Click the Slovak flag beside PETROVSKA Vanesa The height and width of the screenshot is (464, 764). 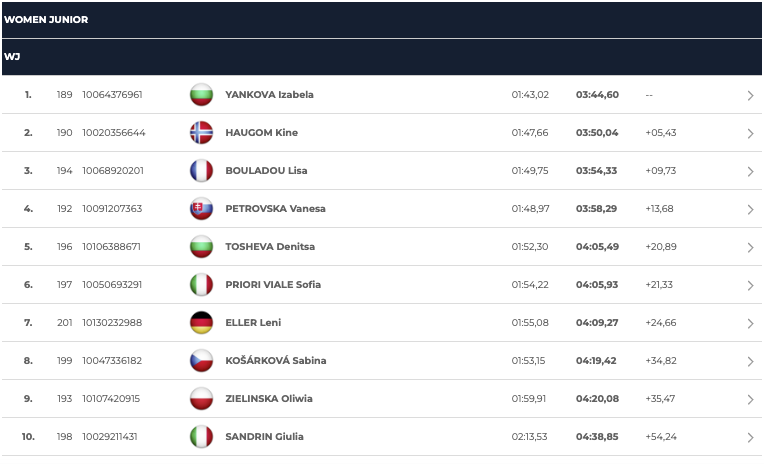click(201, 209)
